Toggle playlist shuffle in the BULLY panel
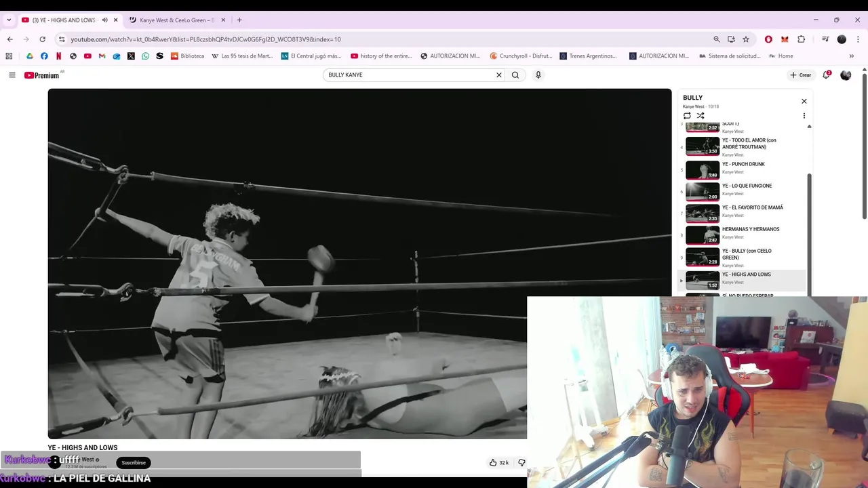This screenshot has width=868, height=488. coord(701,116)
